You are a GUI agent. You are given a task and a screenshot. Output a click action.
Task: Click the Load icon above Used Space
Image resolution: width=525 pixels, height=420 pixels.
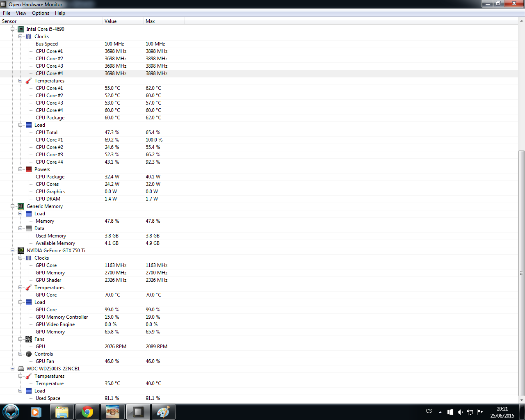point(29,391)
